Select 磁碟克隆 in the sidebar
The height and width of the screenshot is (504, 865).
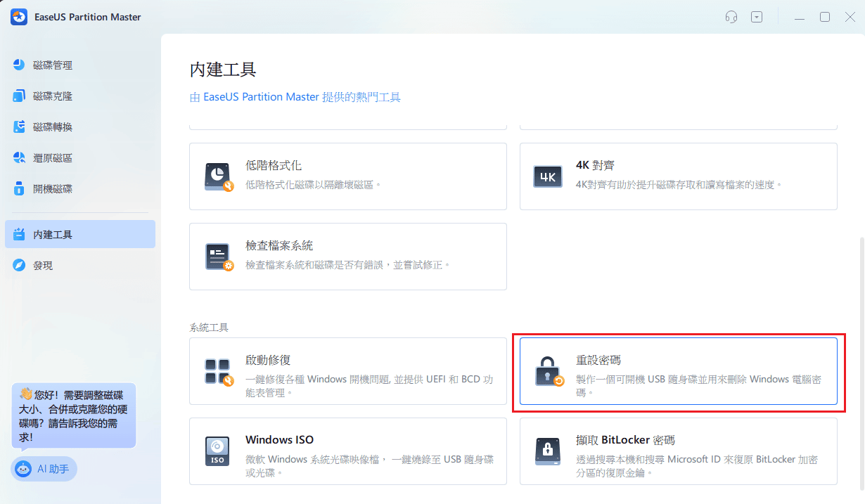tap(49, 96)
